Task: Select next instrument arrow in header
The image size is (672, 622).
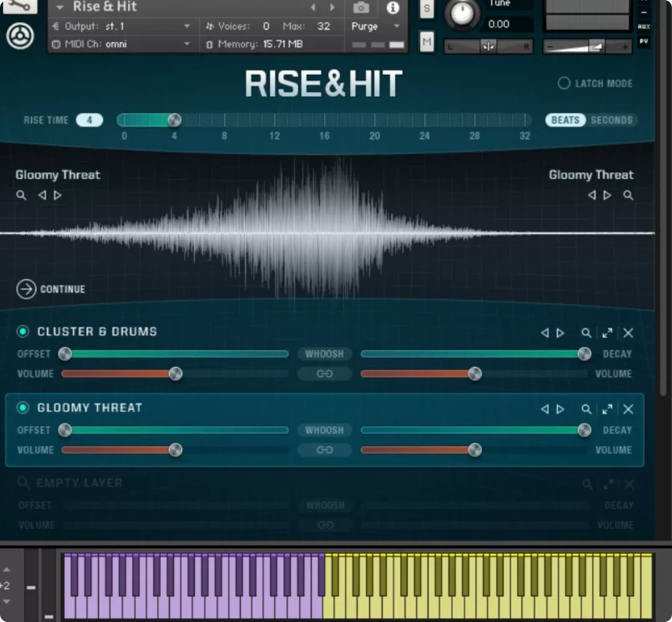Action: [x=332, y=7]
